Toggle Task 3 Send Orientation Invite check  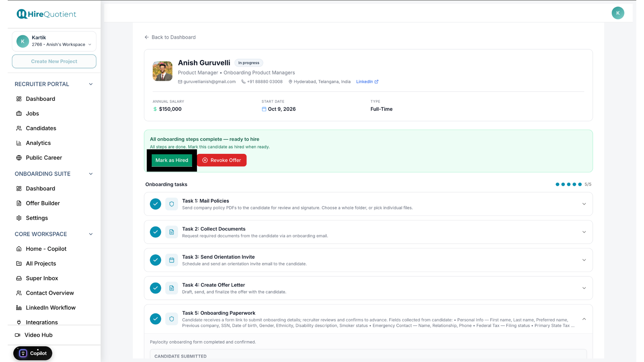(155, 260)
